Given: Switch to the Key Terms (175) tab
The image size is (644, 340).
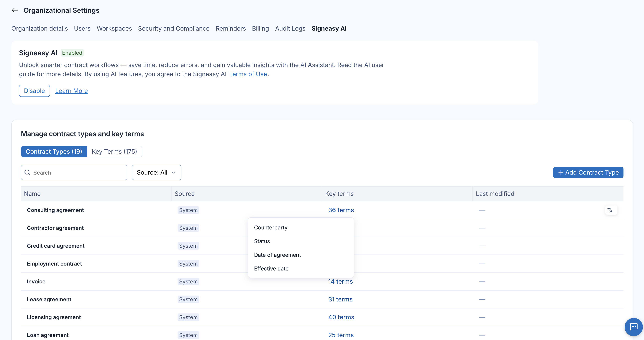Looking at the screenshot, I should coord(114,152).
